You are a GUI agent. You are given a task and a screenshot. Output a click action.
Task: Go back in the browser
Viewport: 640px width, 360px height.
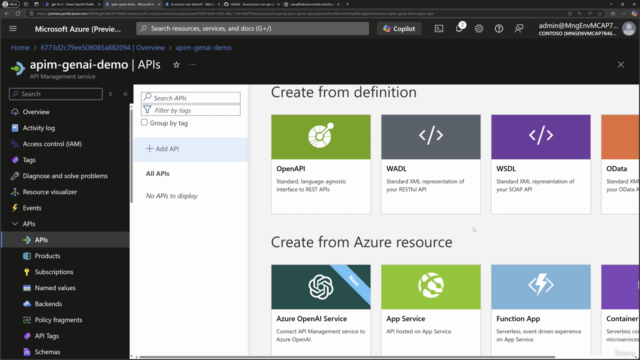click(7, 13)
